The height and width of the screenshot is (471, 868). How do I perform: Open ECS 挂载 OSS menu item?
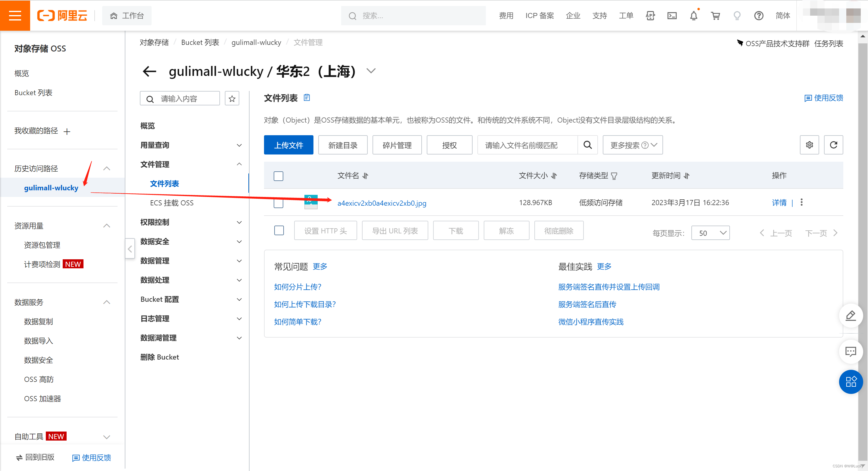coord(171,203)
